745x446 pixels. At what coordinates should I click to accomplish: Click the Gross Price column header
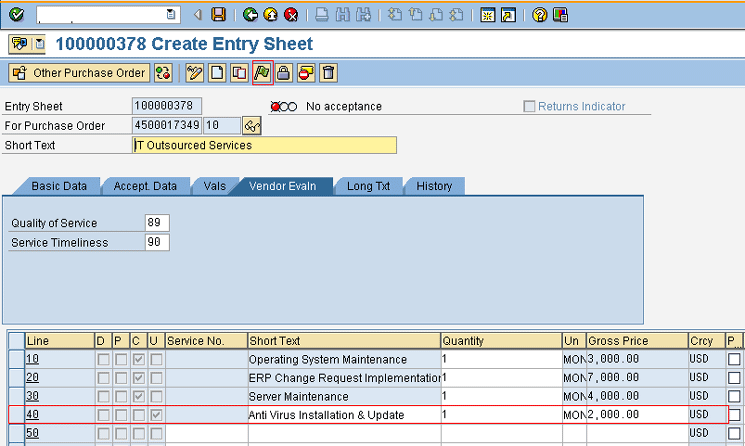637,341
